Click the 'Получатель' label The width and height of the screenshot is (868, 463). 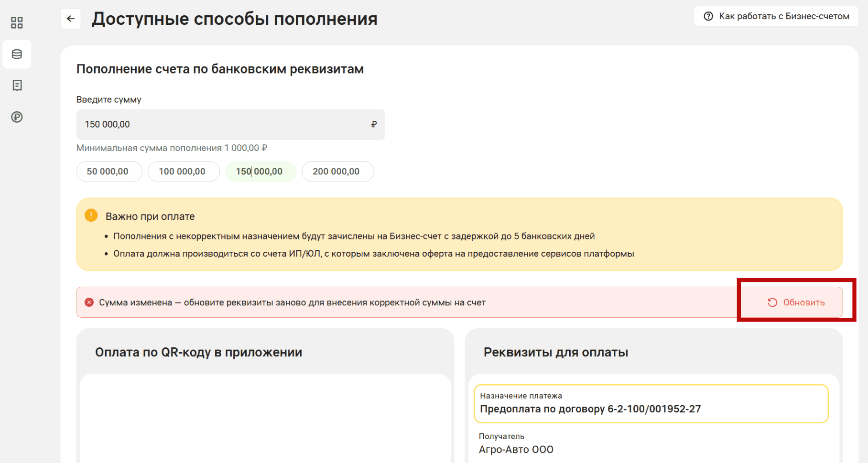[x=501, y=436]
